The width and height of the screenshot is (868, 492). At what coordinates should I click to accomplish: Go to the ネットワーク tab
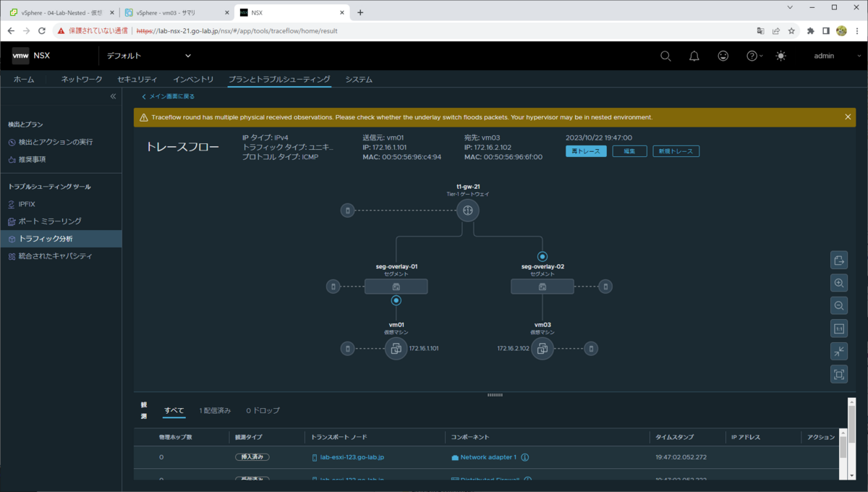tap(81, 80)
